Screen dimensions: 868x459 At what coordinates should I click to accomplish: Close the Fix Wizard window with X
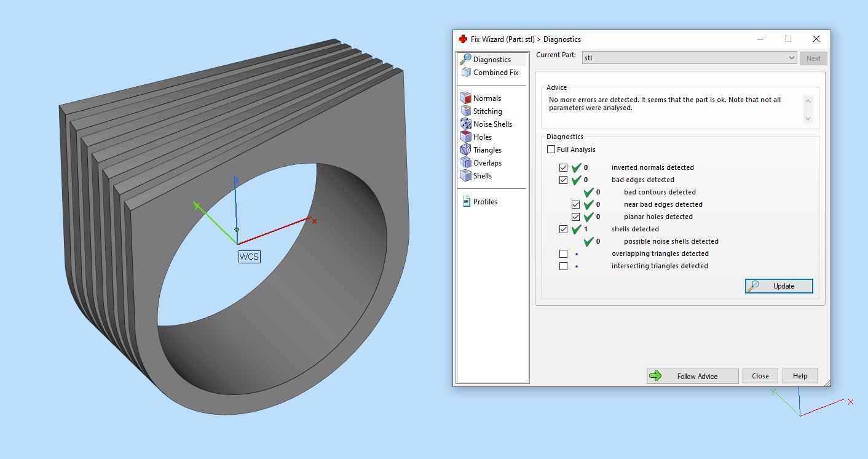coord(816,39)
